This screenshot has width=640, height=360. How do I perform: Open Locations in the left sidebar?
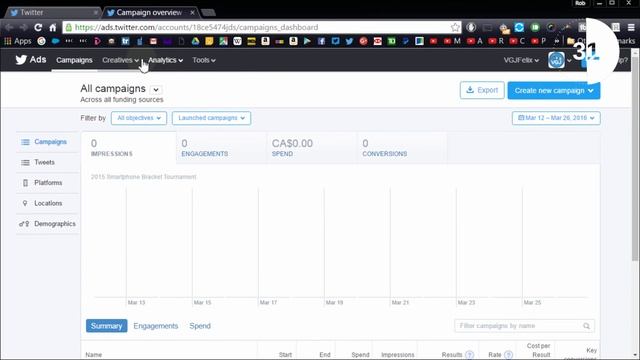[47, 203]
